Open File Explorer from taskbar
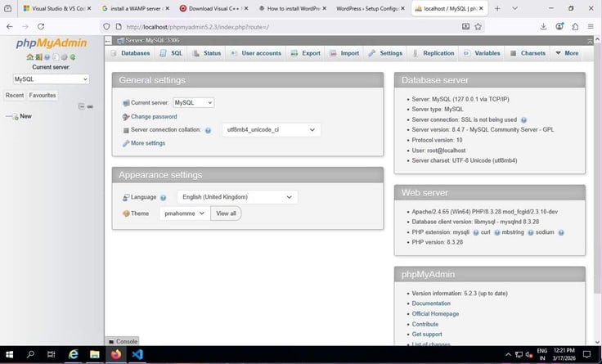Image resolution: width=602 pixels, height=364 pixels. (94, 354)
